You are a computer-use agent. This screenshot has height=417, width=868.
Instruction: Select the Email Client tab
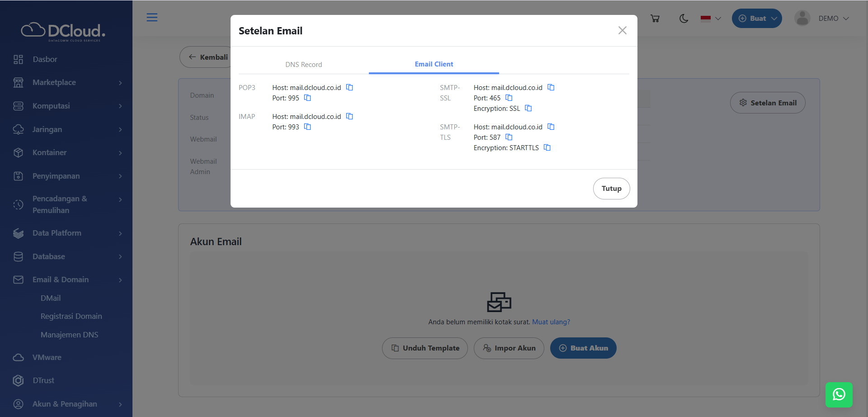tap(434, 64)
